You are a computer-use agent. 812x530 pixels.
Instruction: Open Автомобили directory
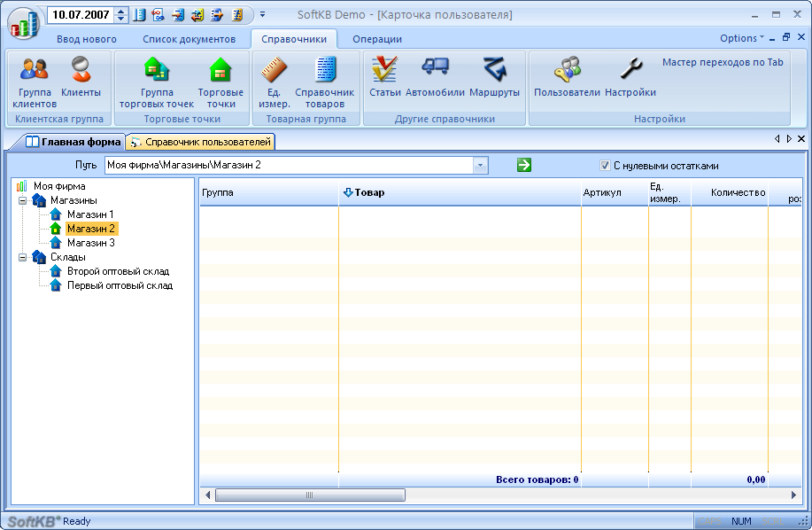click(x=435, y=77)
